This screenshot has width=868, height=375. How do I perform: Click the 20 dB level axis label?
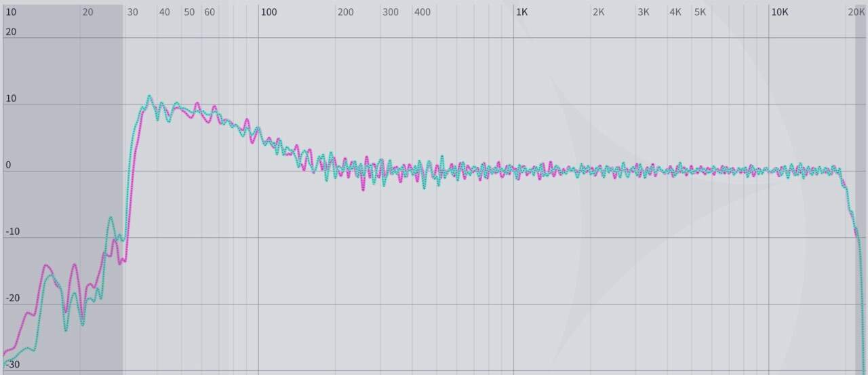tap(11, 33)
